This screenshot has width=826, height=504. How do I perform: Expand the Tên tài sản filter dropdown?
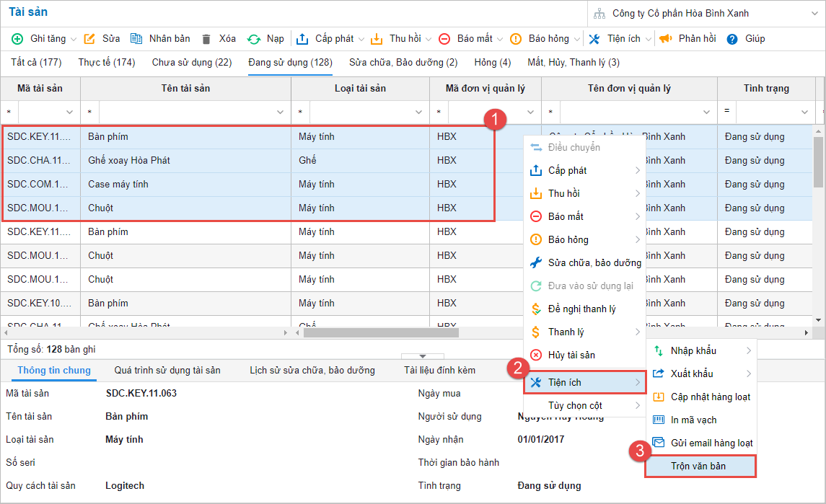280,112
